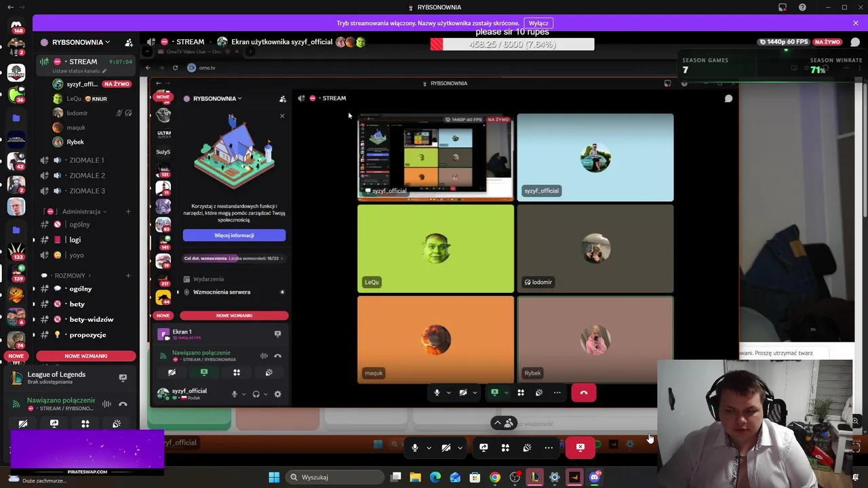Screen dimensions: 868x488
Task: Select the maquk participant tile
Action: pyautogui.click(x=435, y=340)
